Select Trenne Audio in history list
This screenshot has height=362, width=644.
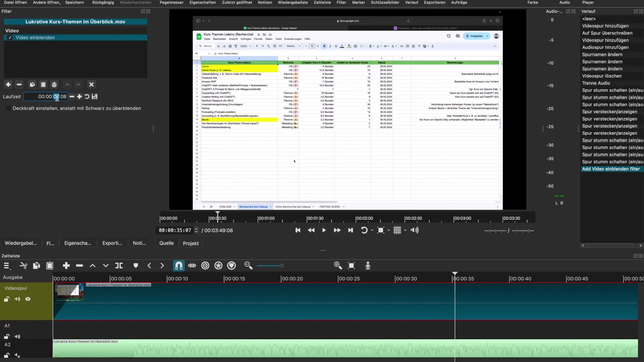click(596, 83)
